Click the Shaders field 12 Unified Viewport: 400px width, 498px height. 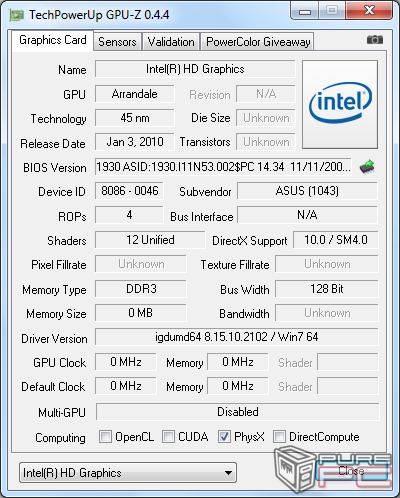point(150,240)
